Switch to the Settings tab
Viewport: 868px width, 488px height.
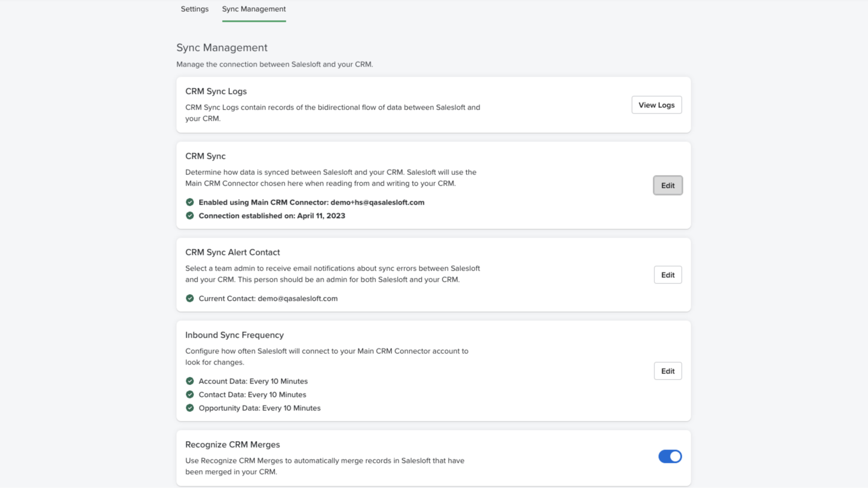(x=195, y=9)
